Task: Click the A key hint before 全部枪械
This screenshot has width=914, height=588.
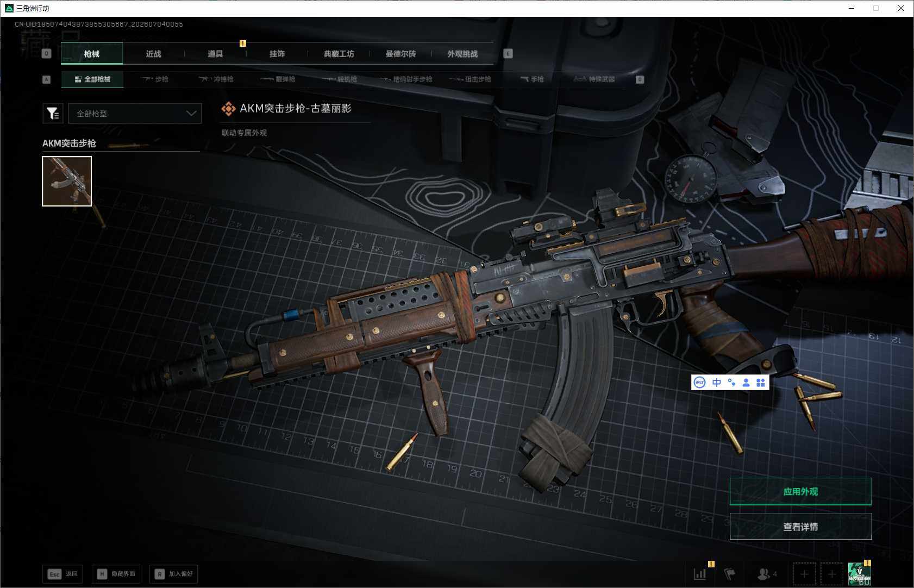Action: [x=47, y=79]
